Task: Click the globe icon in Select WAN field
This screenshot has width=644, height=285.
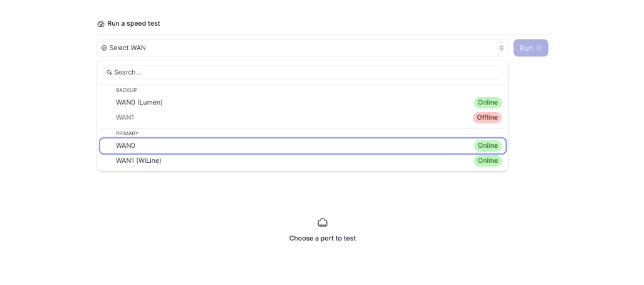Action: 104,48
